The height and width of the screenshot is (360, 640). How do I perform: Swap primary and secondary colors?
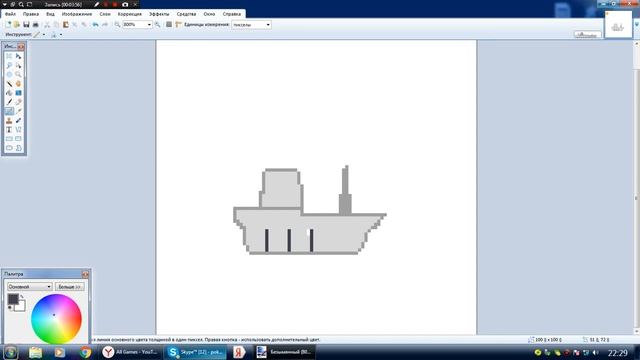22,297
